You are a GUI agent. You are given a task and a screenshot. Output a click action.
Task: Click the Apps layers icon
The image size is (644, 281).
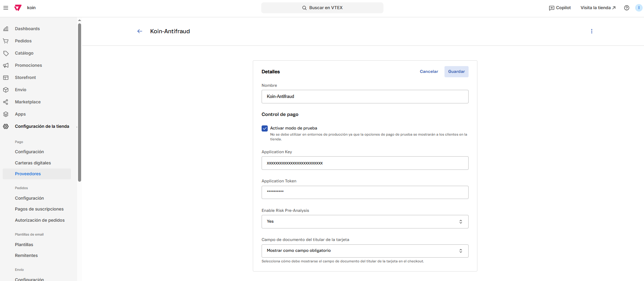[x=6, y=114]
